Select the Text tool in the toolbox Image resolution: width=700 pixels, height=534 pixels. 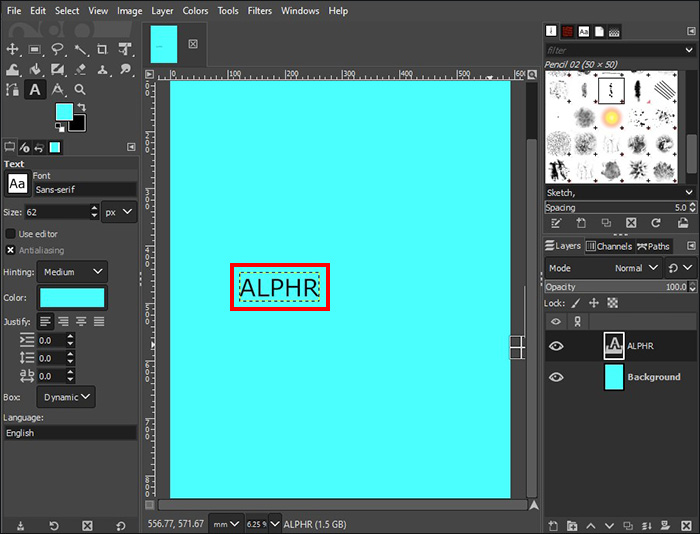click(35, 90)
